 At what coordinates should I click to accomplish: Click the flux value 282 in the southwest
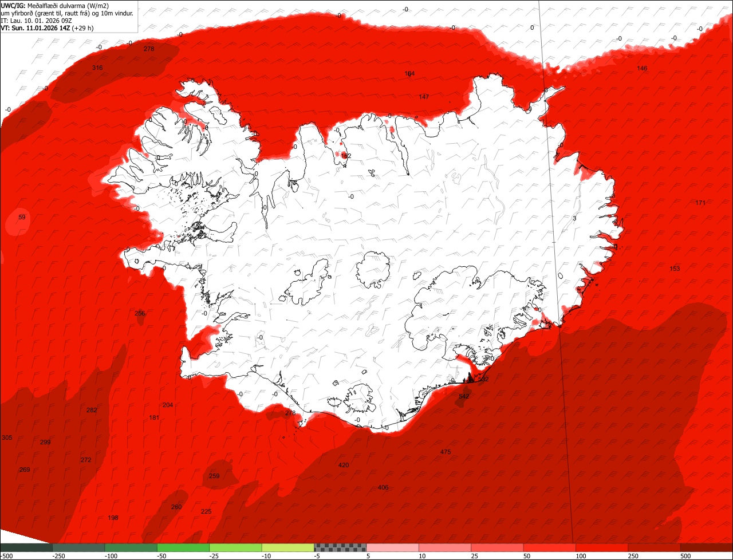(92, 410)
